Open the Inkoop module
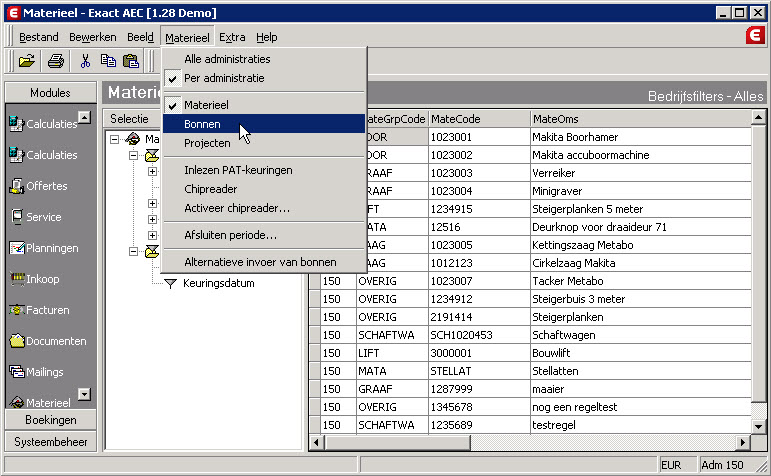Image resolution: width=771 pixels, height=476 pixels. (34, 279)
